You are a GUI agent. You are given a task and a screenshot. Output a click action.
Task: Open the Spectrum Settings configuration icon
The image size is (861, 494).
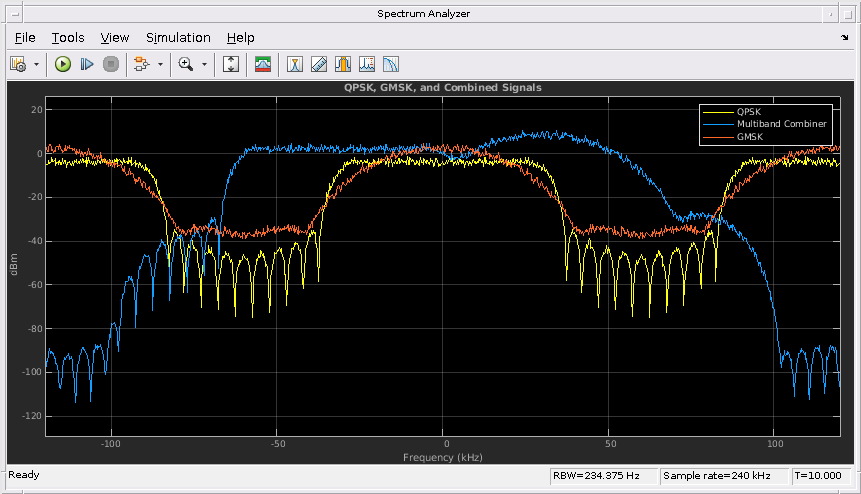click(18, 64)
